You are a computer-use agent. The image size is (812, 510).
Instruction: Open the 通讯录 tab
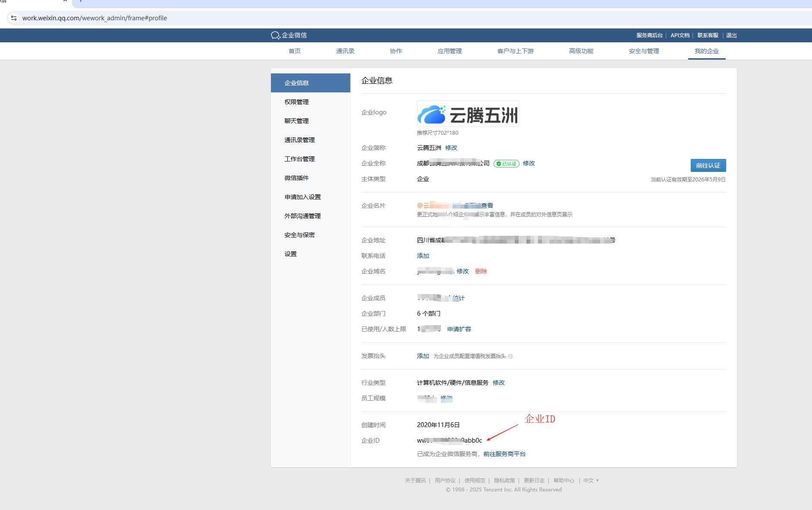[x=345, y=51]
